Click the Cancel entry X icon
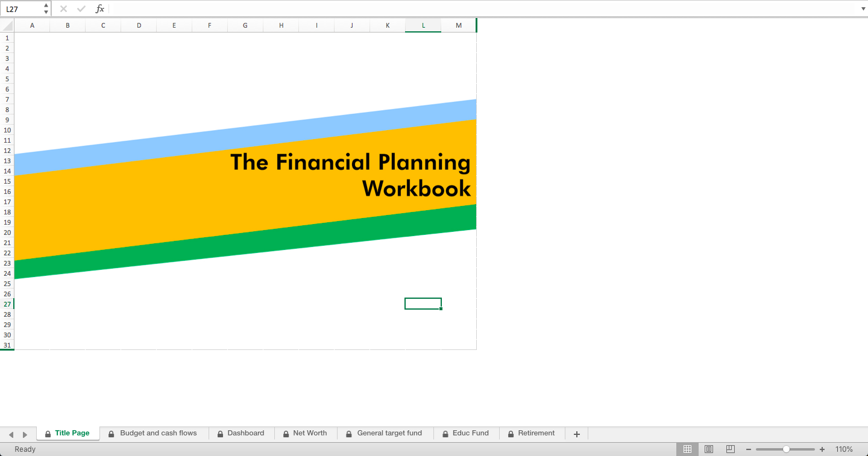 (63, 9)
